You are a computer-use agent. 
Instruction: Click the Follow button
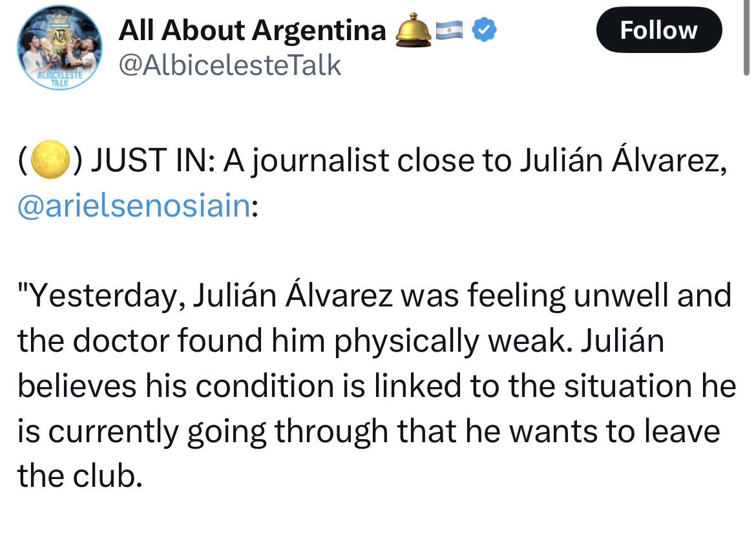click(x=658, y=30)
